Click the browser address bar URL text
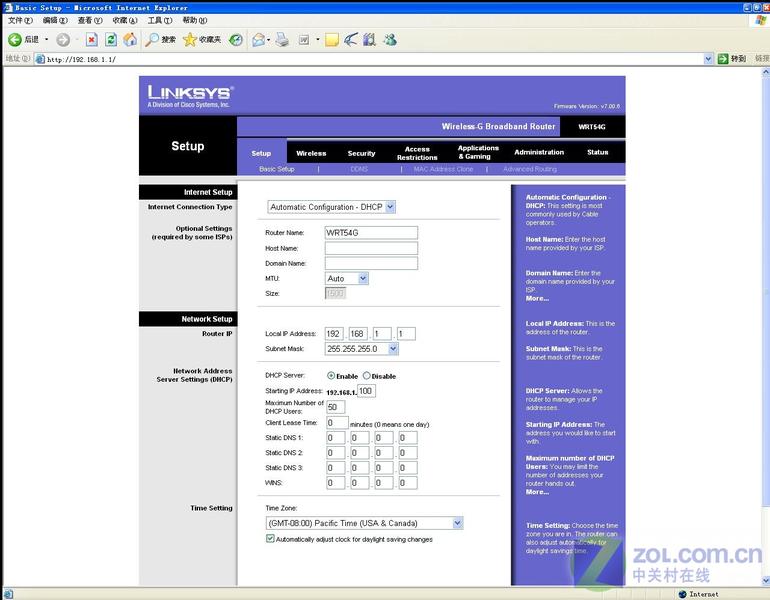The height and width of the screenshot is (600, 770). pos(82,59)
